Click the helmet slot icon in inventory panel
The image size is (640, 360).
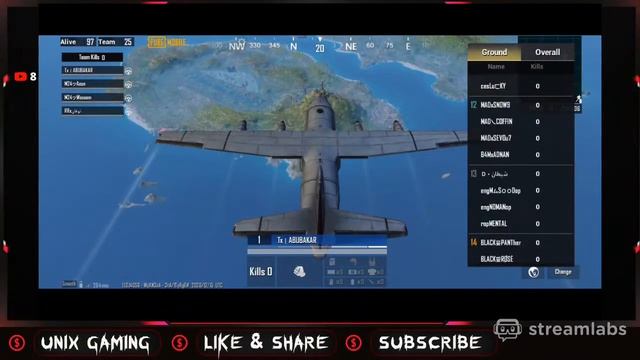352,262
